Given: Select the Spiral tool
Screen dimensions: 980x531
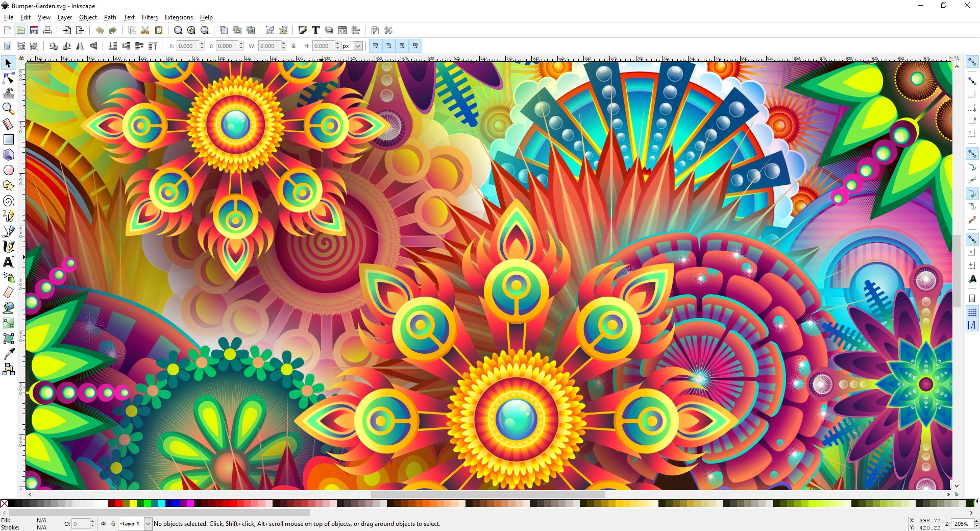Looking at the screenshot, I should pyautogui.click(x=8, y=201).
